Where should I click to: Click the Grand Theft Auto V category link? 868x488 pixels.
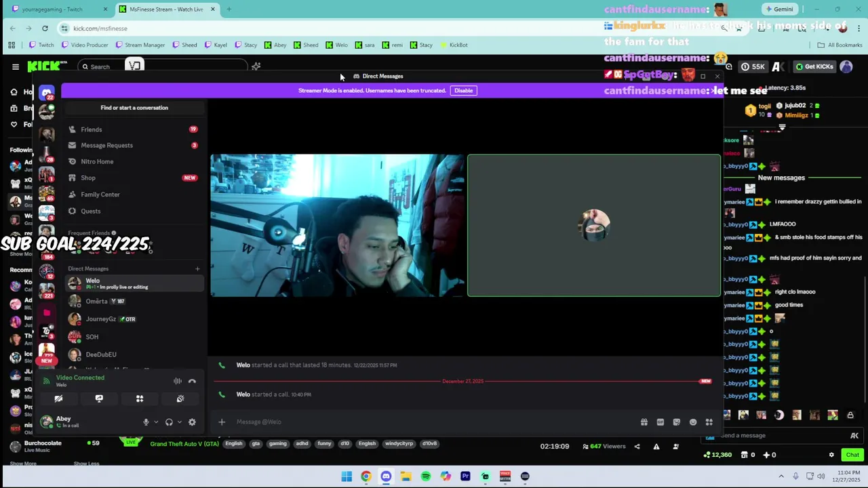click(x=184, y=444)
